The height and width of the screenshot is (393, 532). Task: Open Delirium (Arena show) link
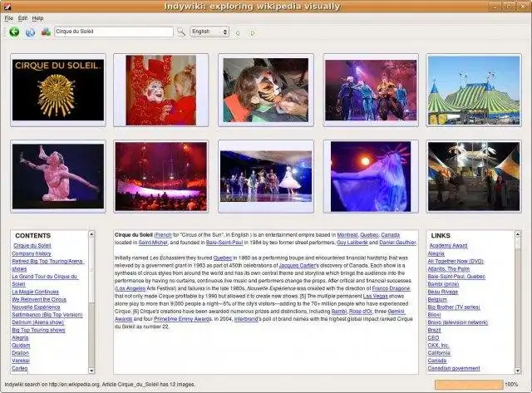tap(38, 322)
